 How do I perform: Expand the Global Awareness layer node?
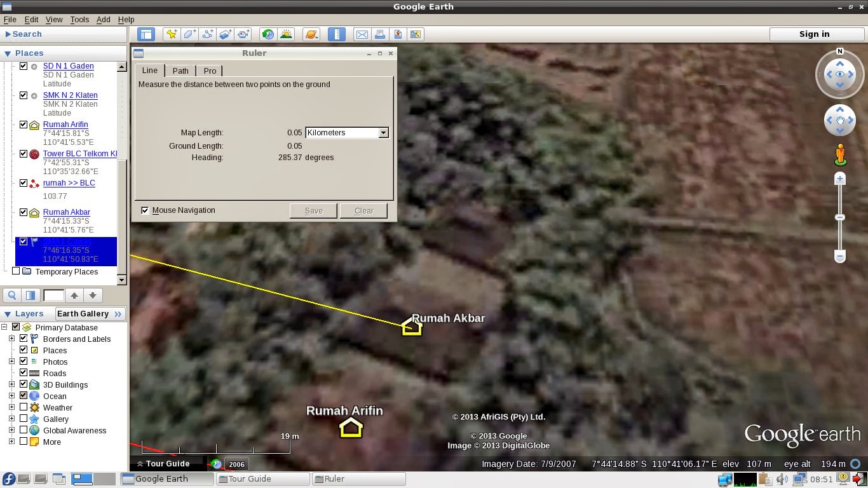point(11,430)
